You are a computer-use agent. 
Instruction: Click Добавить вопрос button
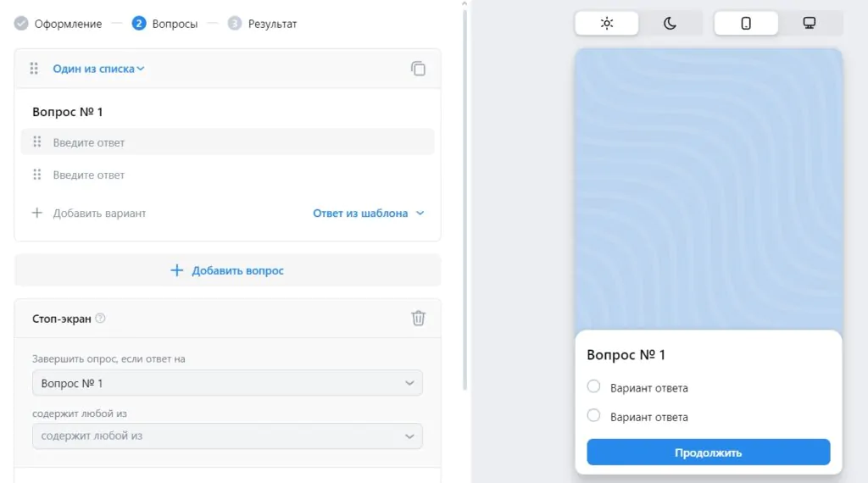tap(227, 270)
